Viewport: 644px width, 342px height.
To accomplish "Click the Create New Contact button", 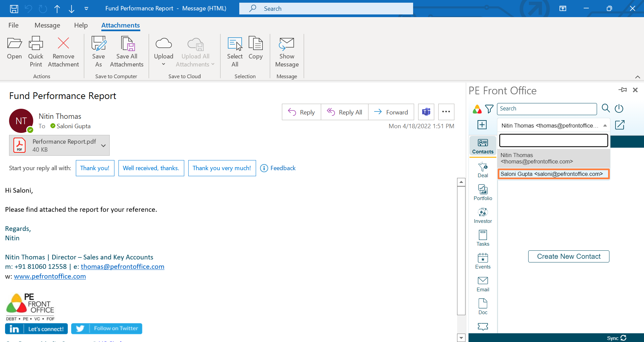I will tap(568, 256).
